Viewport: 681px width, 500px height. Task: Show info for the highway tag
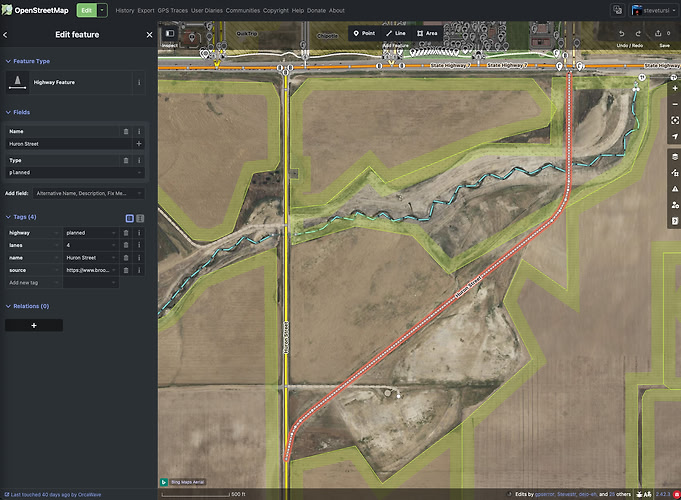139,233
